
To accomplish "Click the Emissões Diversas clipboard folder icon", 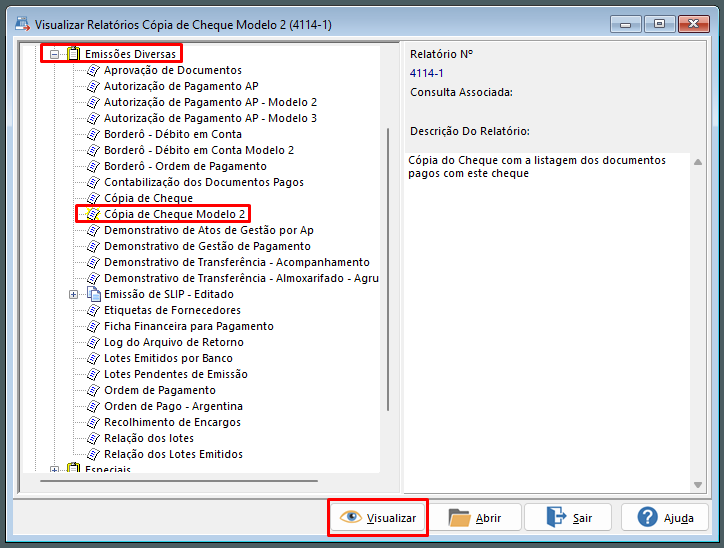I will (x=74, y=54).
